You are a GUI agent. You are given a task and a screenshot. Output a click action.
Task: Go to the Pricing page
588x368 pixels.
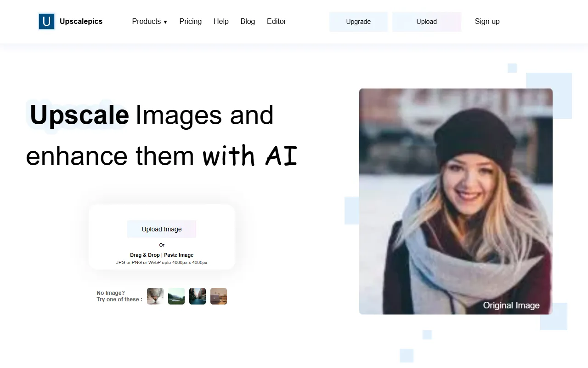[190, 21]
